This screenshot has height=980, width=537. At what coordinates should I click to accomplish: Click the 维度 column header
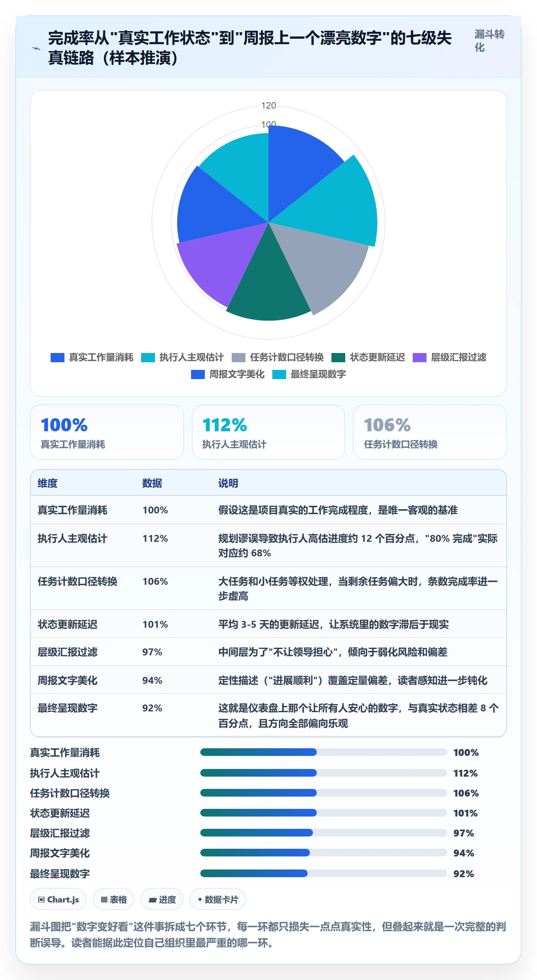[x=48, y=483]
